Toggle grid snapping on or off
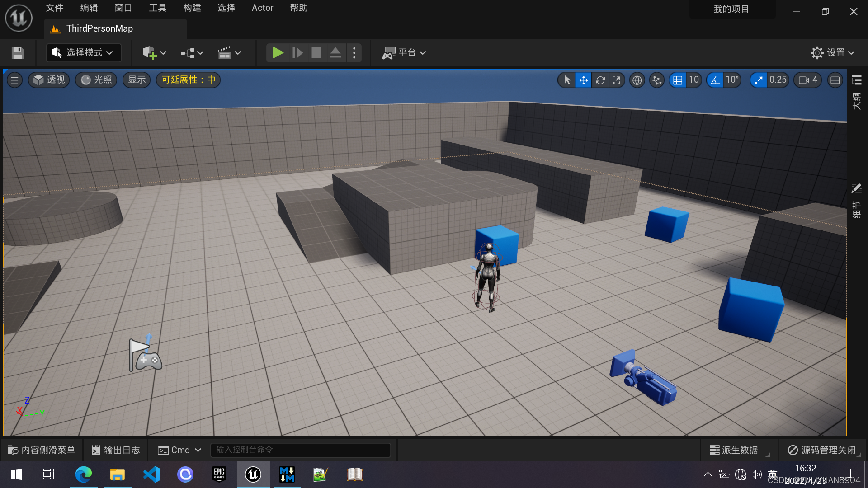Image resolution: width=868 pixels, height=488 pixels. point(678,80)
